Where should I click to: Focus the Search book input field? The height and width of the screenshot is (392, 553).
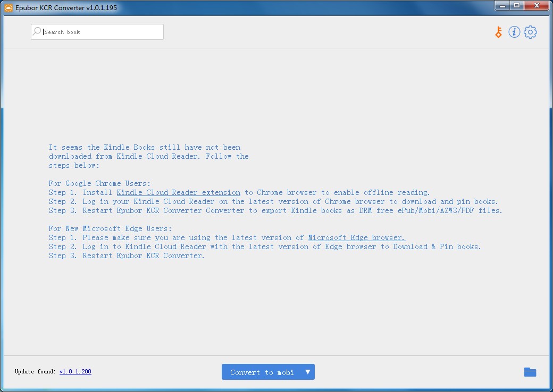(x=101, y=32)
